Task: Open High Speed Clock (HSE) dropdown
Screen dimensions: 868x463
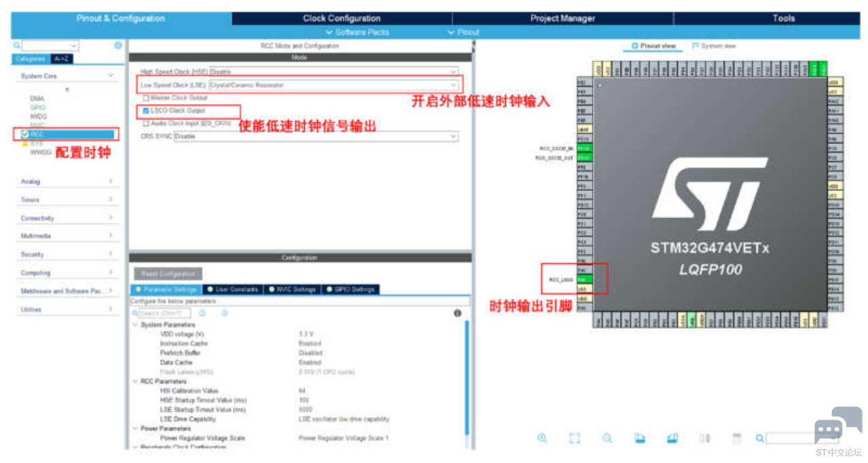Action: point(333,71)
